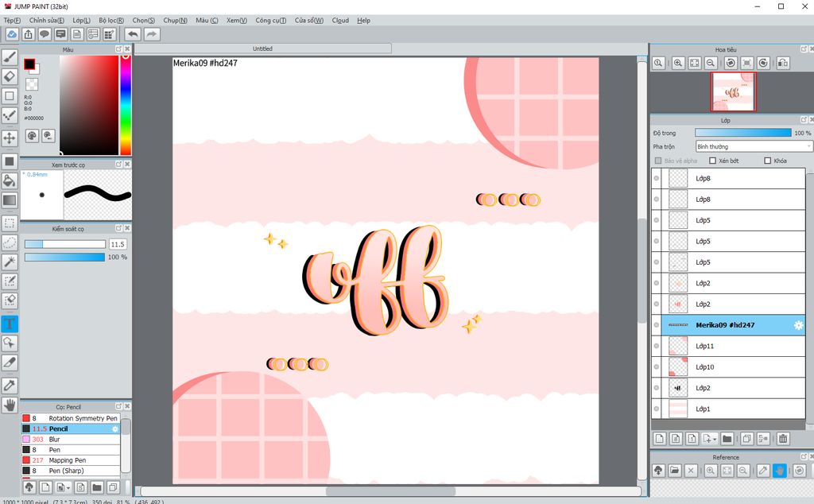
Task: Zoom in using the Navigator panel
Action: (678, 63)
